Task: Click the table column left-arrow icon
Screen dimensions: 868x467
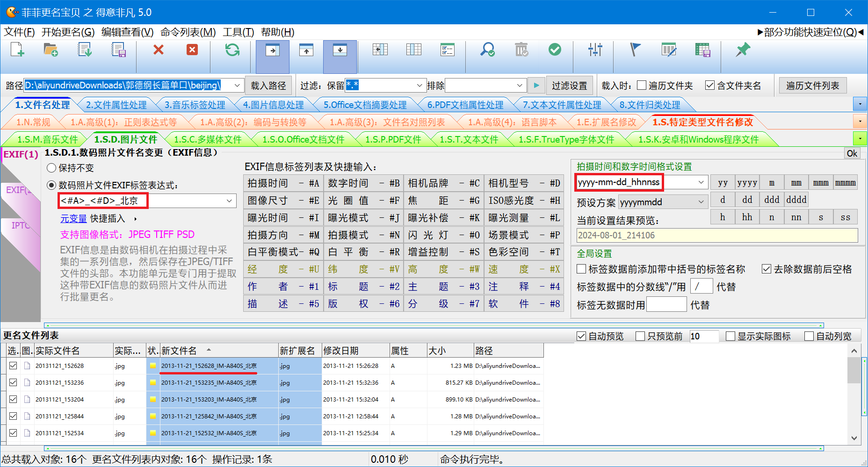Action: tap(380, 50)
